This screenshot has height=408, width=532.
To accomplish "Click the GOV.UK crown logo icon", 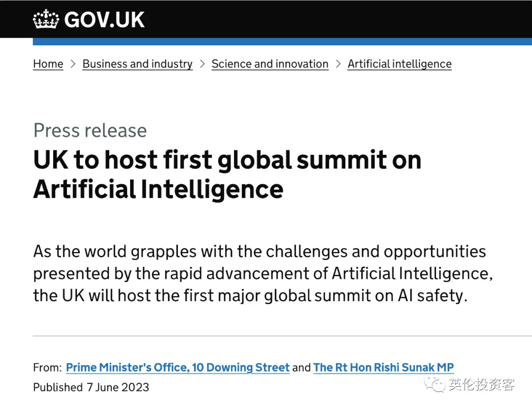I will [x=46, y=20].
